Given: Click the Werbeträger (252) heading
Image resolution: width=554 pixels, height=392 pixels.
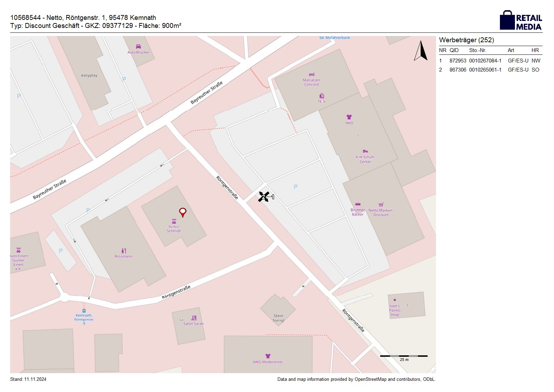Looking at the screenshot, I should coord(466,40).
